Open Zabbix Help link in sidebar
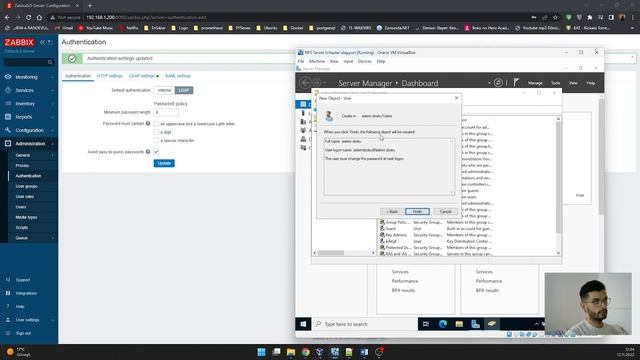The image size is (640, 360). point(20,306)
